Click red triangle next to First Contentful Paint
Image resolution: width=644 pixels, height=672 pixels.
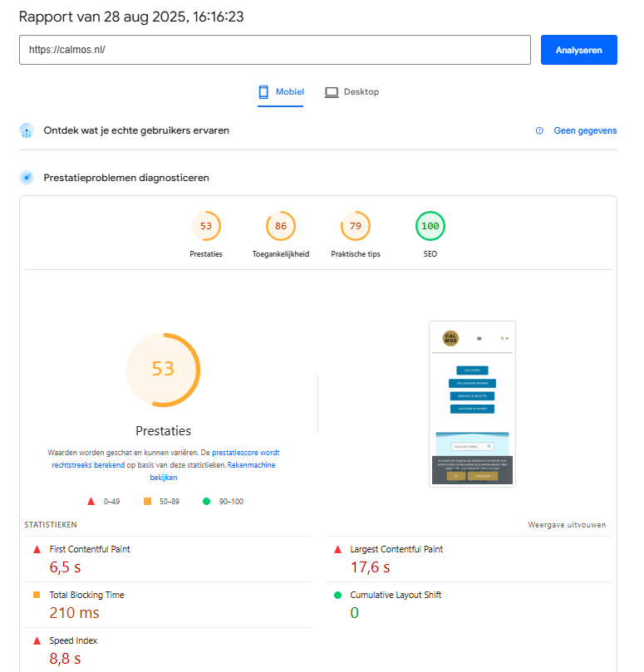click(x=37, y=550)
